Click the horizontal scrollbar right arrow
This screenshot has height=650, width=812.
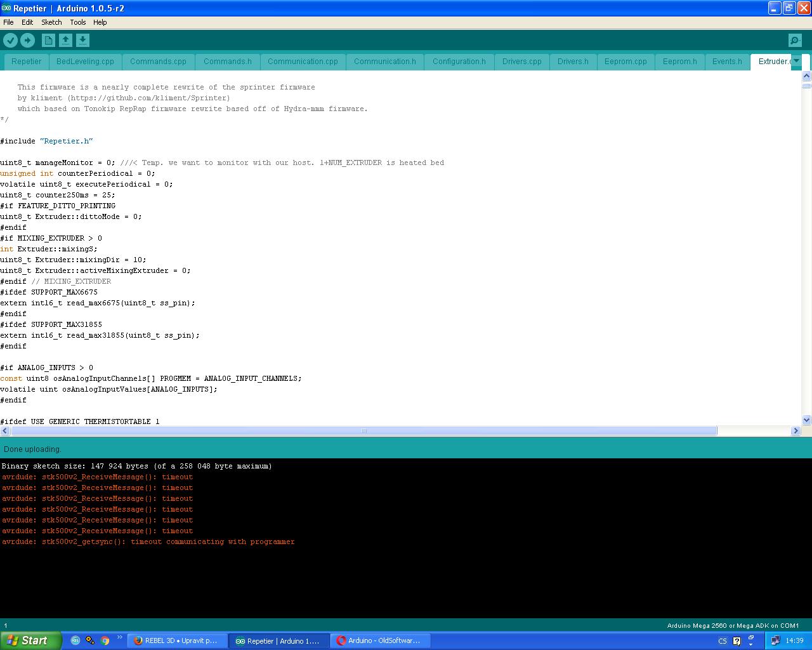point(796,431)
